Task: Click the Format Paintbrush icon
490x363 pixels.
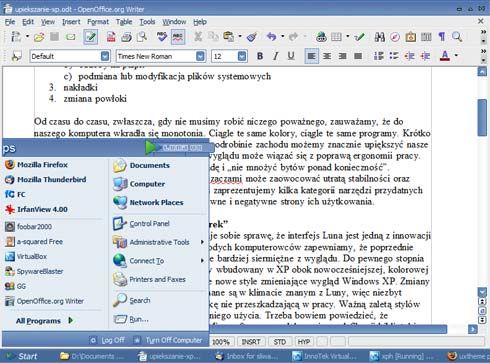Action: point(252,37)
